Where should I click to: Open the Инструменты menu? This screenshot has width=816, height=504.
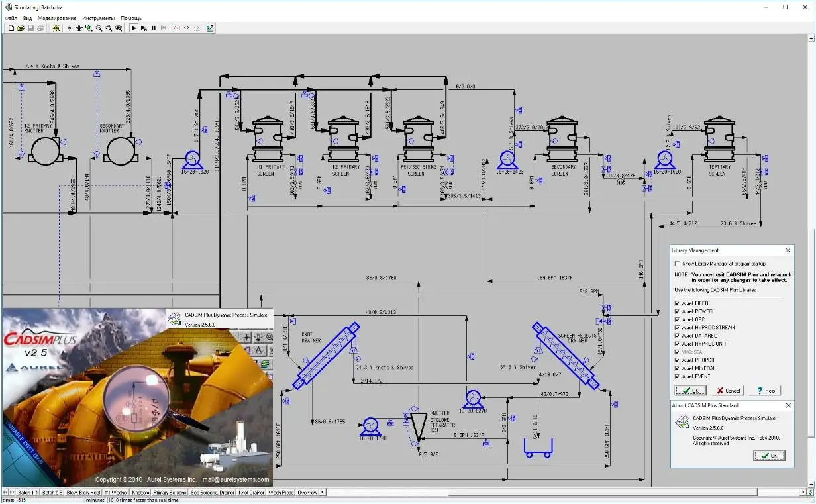click(99, 18)
